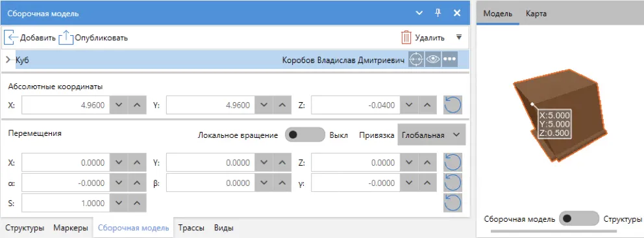This screenshot has height=238, width=644.
Task: Pin the Сборочная модель panel
Action: 438,13
